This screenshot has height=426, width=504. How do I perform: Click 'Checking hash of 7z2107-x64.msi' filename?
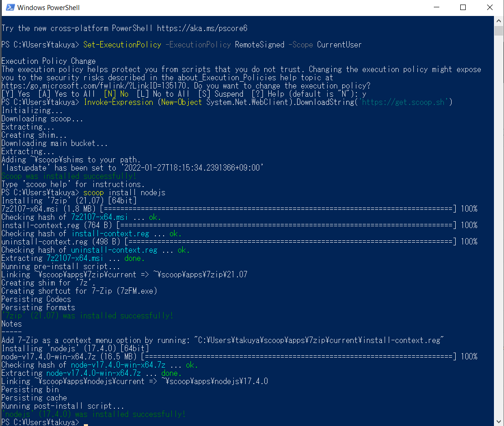tap(99, 217)
